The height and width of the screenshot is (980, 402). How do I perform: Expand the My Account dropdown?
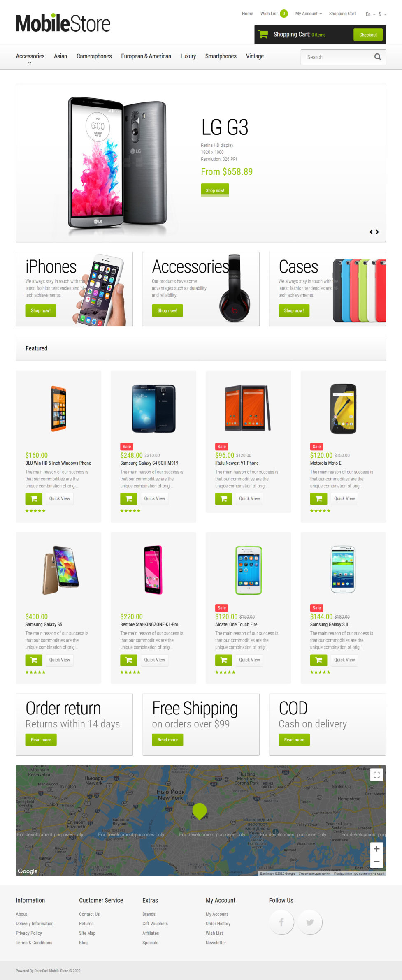[309, 14]
